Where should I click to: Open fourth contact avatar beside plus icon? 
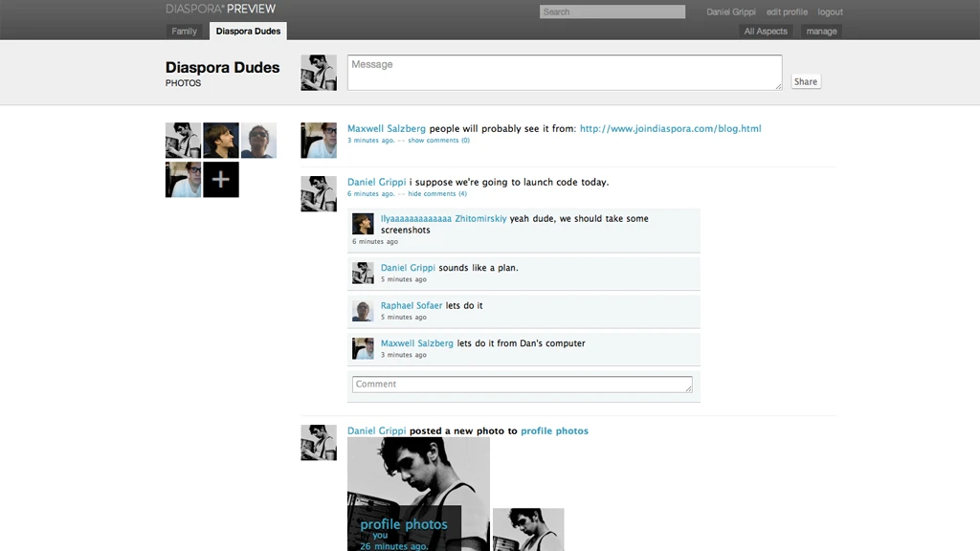183,180
